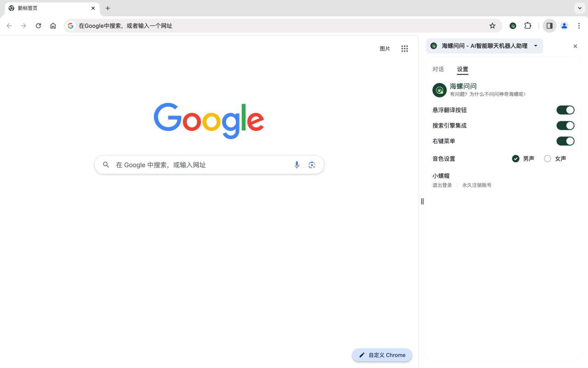Image resolution: width=588 pixels, height=368 pixels.
Task: Start voice search with microphone icon
Action: 297,165
